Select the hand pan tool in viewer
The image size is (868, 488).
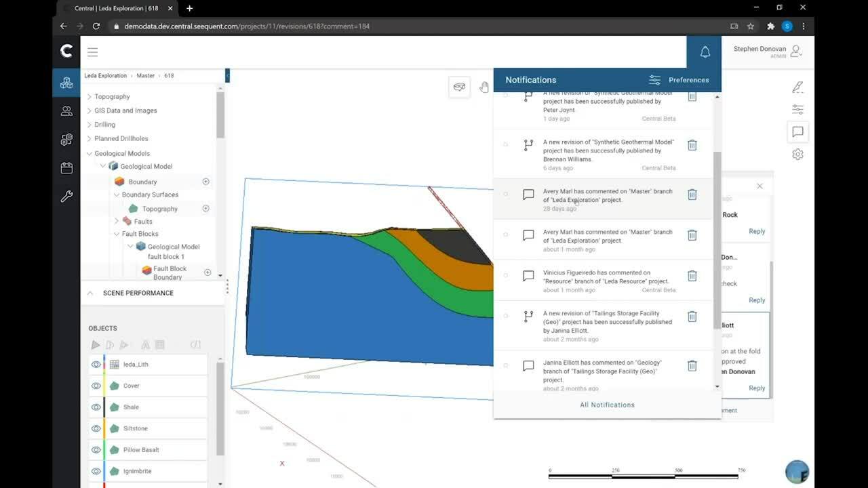[x=484, y=87]
